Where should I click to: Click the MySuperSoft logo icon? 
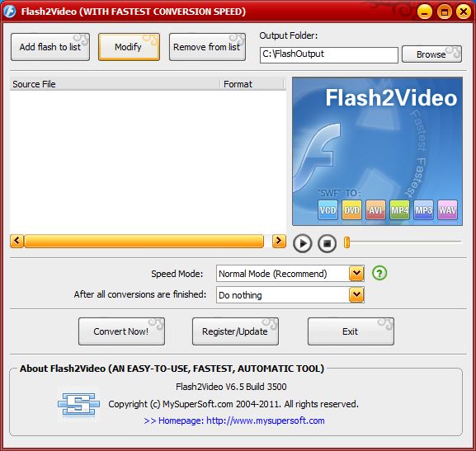click(78, 404)
